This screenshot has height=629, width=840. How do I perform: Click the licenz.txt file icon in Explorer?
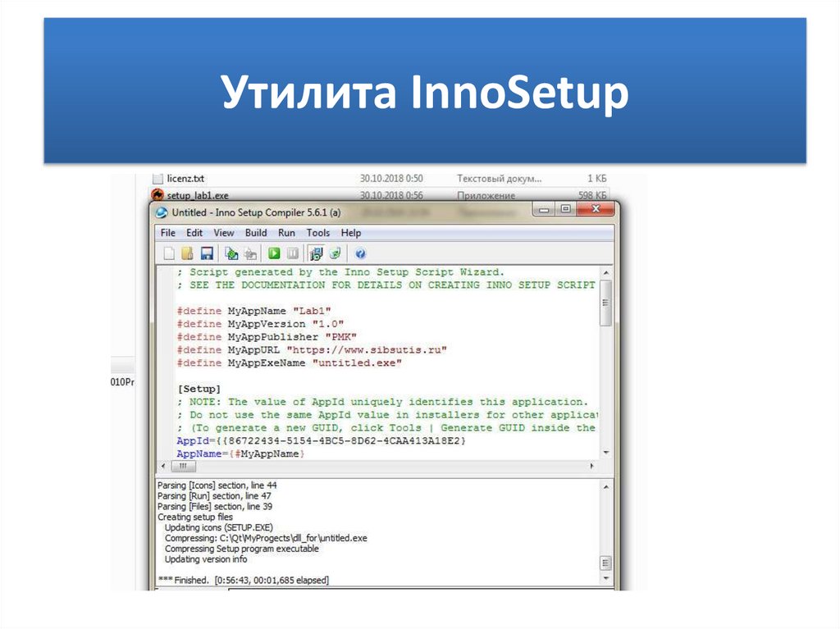point(157,179)
